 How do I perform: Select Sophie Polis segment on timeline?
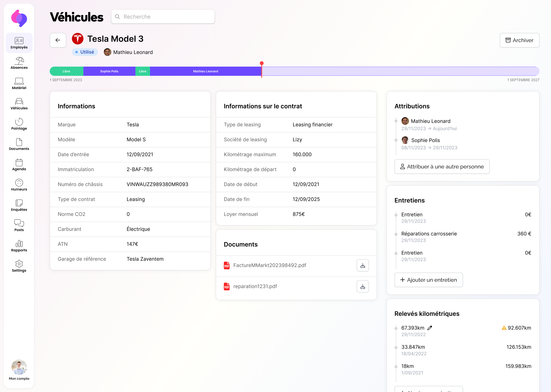(x=109, y=71)
